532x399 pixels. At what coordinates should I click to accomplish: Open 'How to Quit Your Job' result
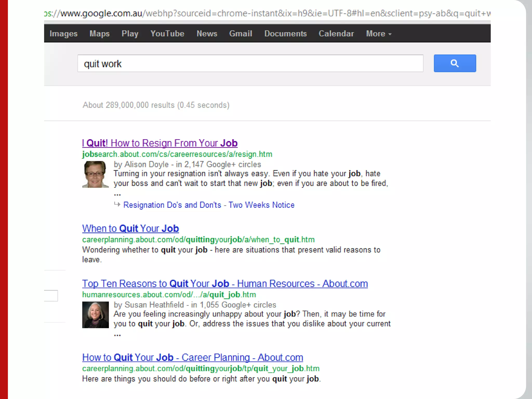[192, 357]
